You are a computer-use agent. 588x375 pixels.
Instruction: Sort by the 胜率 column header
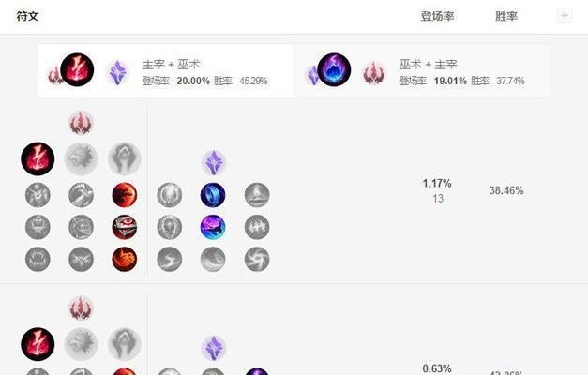[506, 16]
